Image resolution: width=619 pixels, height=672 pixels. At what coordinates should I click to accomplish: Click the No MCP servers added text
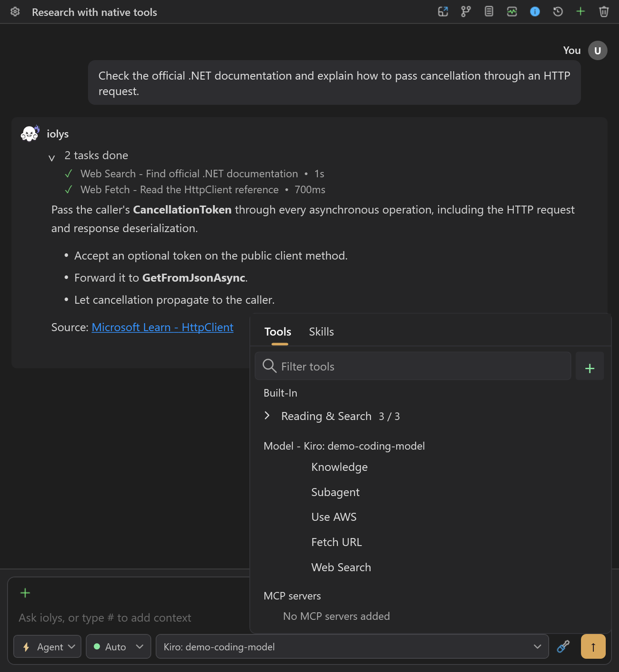click(336, 616)
